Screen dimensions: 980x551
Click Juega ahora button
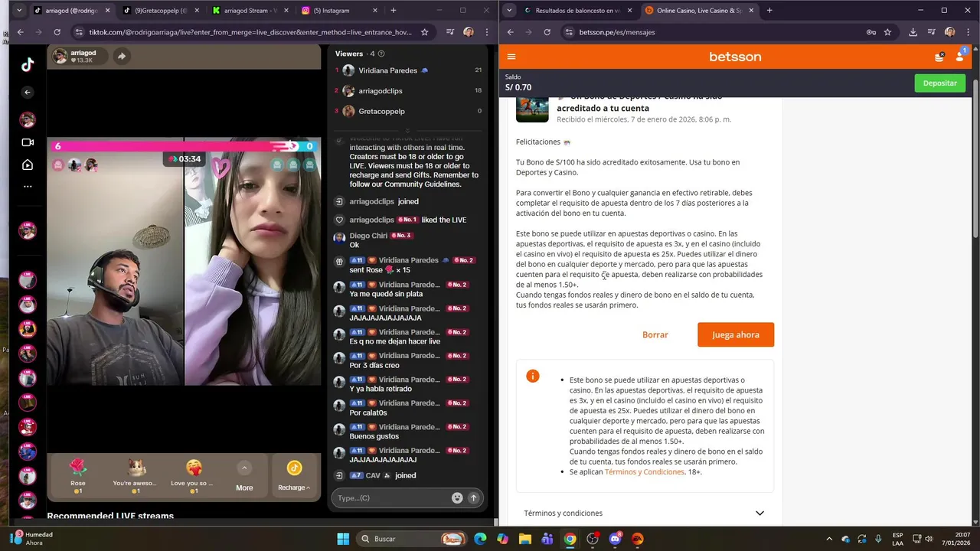736,334
